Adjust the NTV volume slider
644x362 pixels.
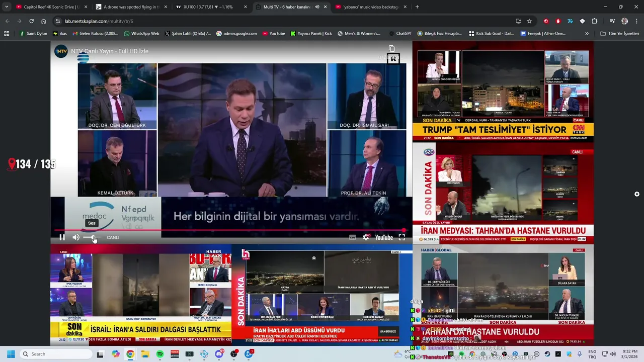[92, 237]
